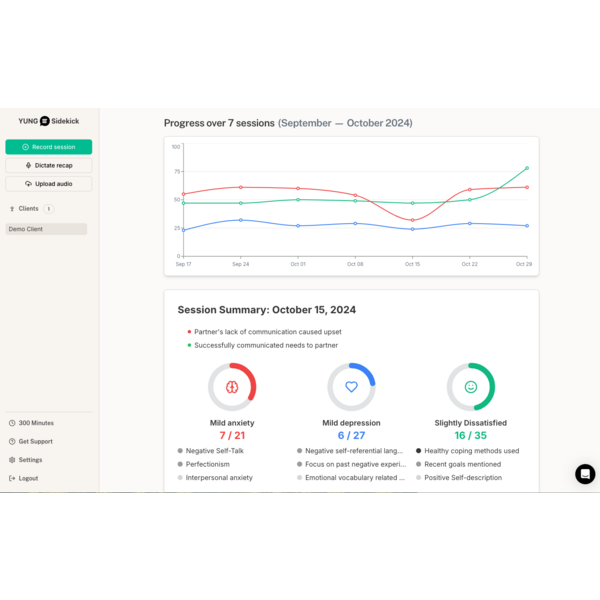Click the Clients person icon

(12, 209)
